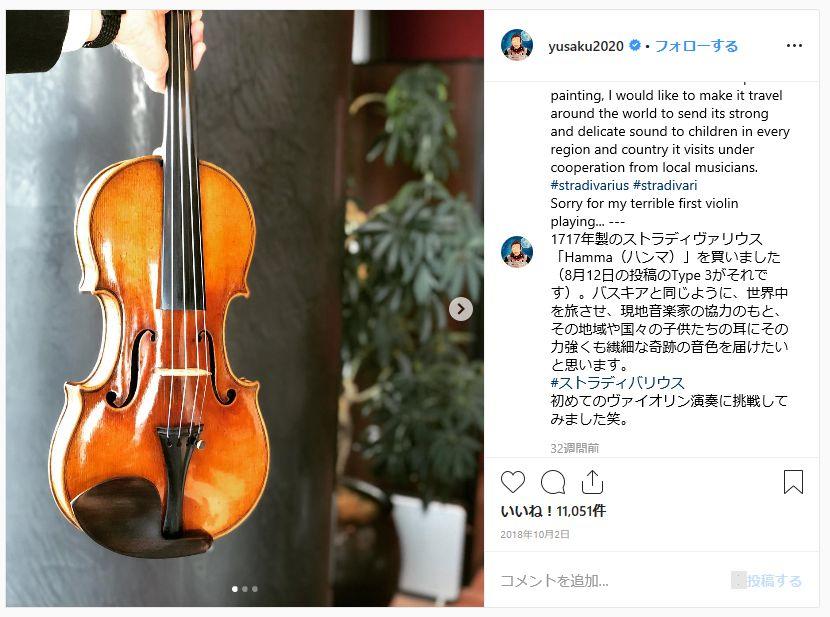Like the post with the heart icon
The height and width of the screenshot is (617, 830).
[x=512, y=482]
